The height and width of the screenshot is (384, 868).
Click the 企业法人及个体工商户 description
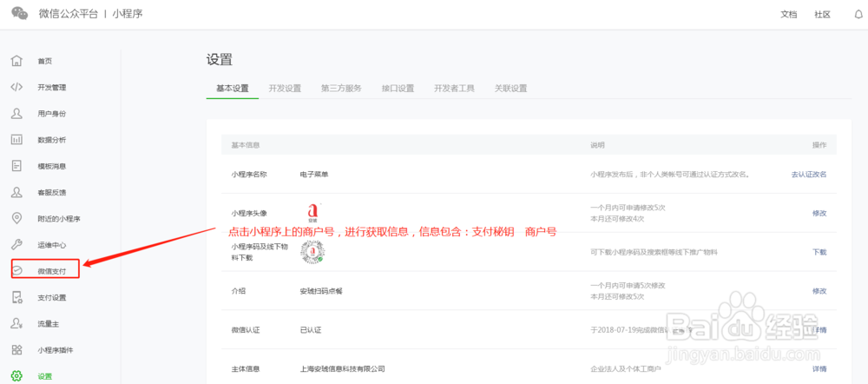tap(626, 368)
